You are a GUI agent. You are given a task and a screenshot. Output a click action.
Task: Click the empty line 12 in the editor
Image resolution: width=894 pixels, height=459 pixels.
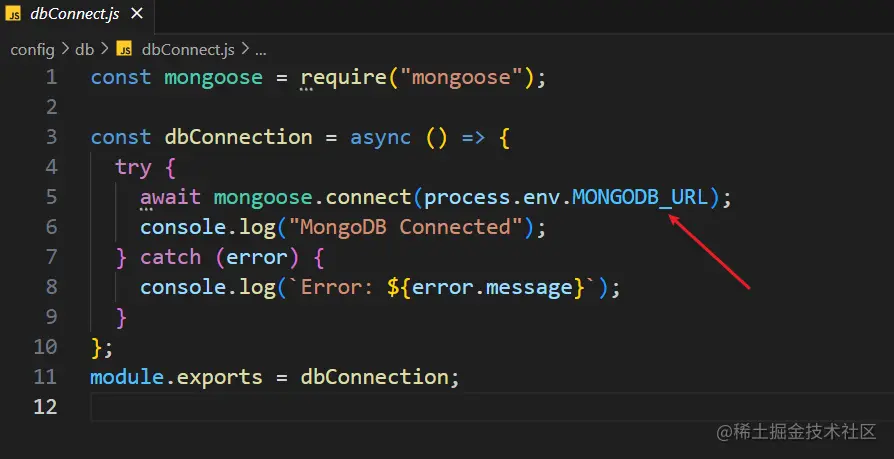pos(491,407)
